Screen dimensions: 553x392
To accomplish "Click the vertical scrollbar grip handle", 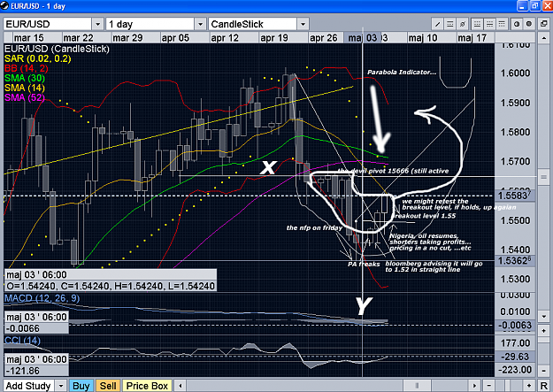I will pos(543,177).
